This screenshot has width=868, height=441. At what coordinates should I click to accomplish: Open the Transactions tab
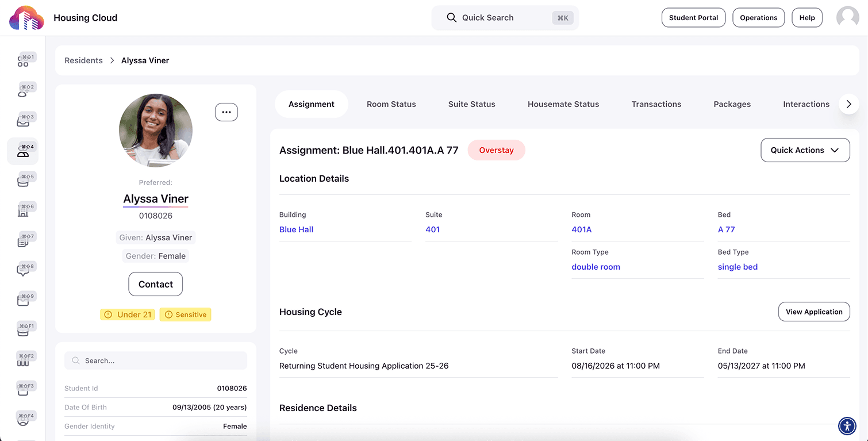coord(656,104)
